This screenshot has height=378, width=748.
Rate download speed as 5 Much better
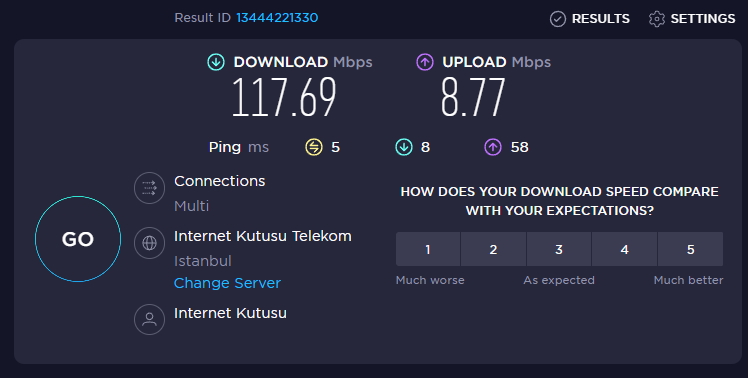690,249
